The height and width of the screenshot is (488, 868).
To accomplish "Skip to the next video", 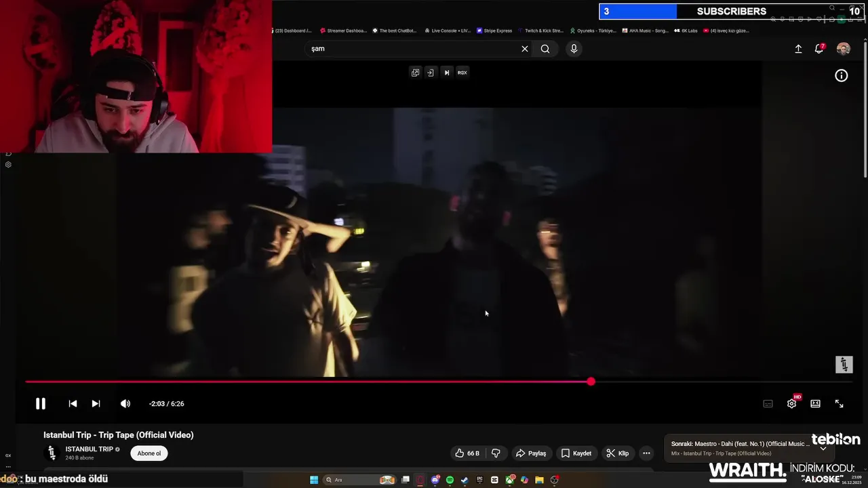I will point(96,403).
